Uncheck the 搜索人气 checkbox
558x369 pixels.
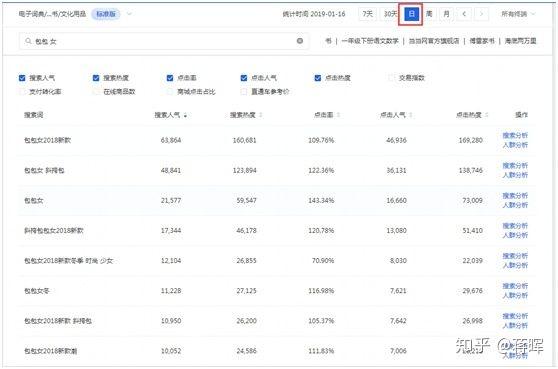tap(22, 78)
